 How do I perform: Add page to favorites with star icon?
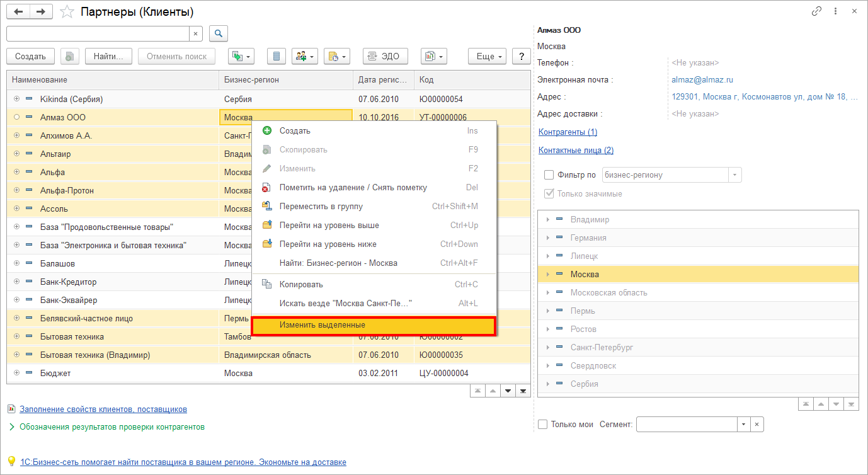pos(66,12)
